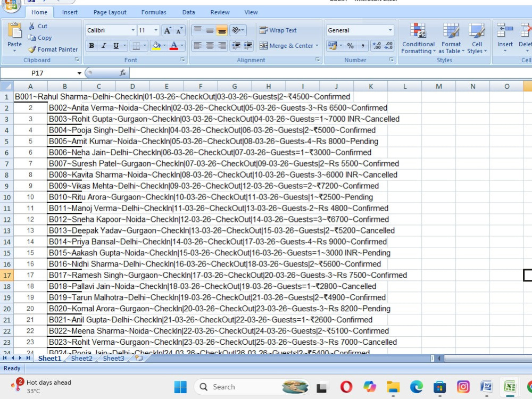
Task: Apply yellow Fill Color bucket
Action: [x=156, y=45]
